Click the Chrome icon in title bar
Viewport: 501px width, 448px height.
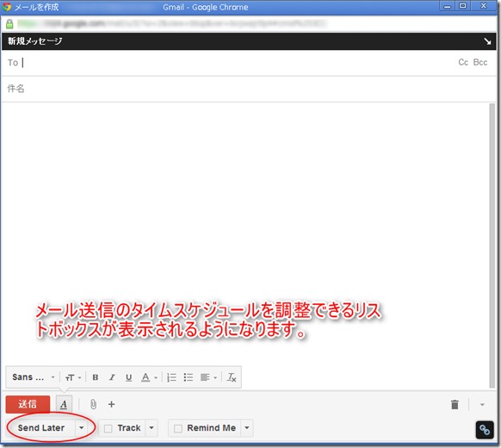[x=7, y=7]
